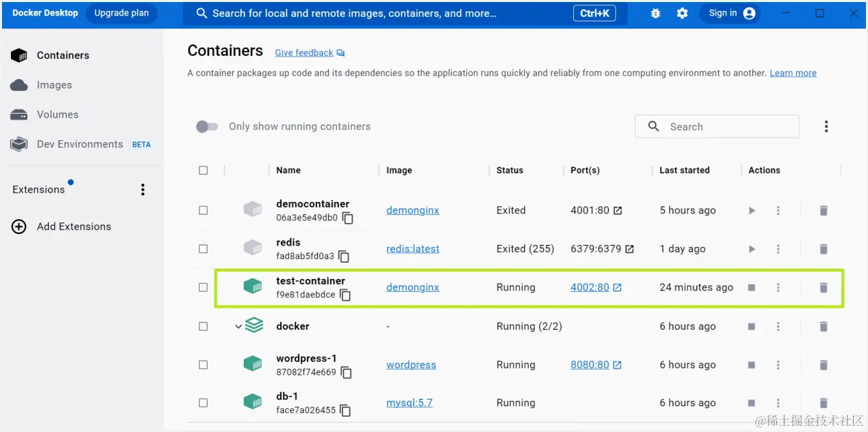Stop the test-container container
Screen dimensions: 868x432
pos(752,288)
